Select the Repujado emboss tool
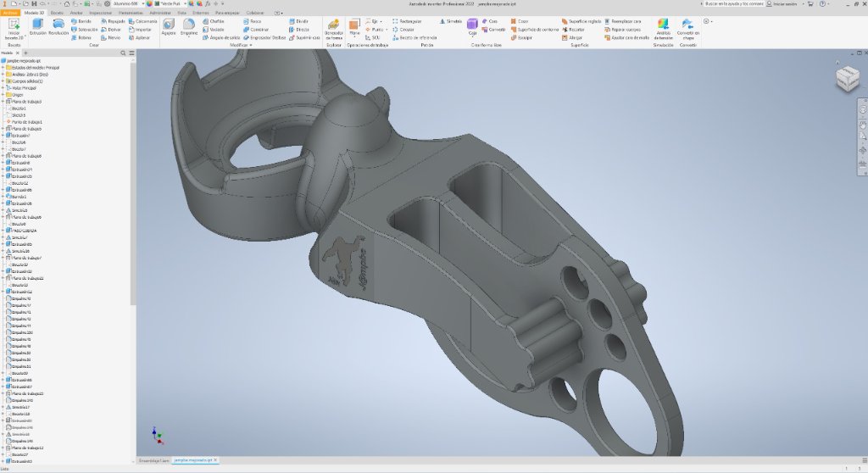 point(114,21)
